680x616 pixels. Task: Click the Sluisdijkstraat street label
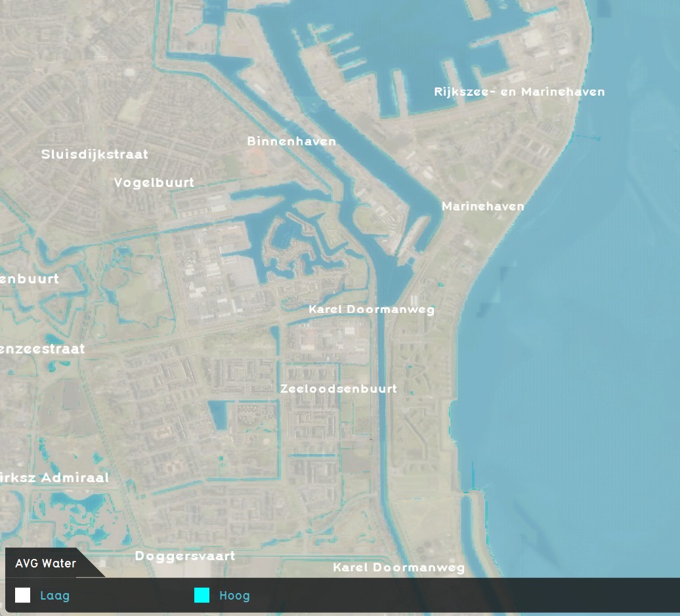[95, 154]
